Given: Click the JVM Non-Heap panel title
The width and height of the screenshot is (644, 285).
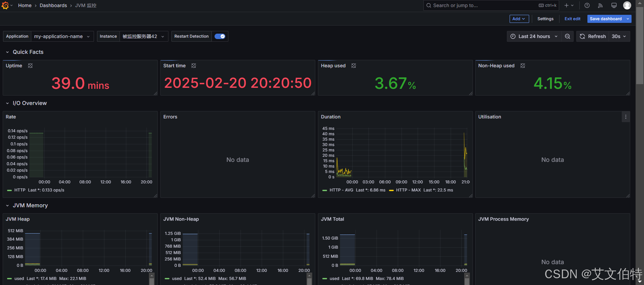Looking at the screenshot, I should click(181, 219).
